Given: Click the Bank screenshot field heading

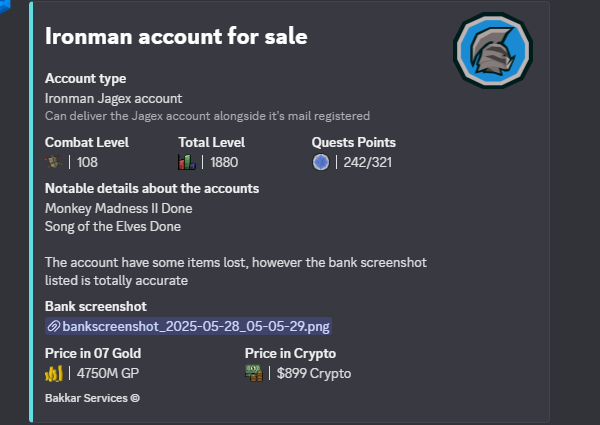Looking at the screenshot, I should [96, 306].
